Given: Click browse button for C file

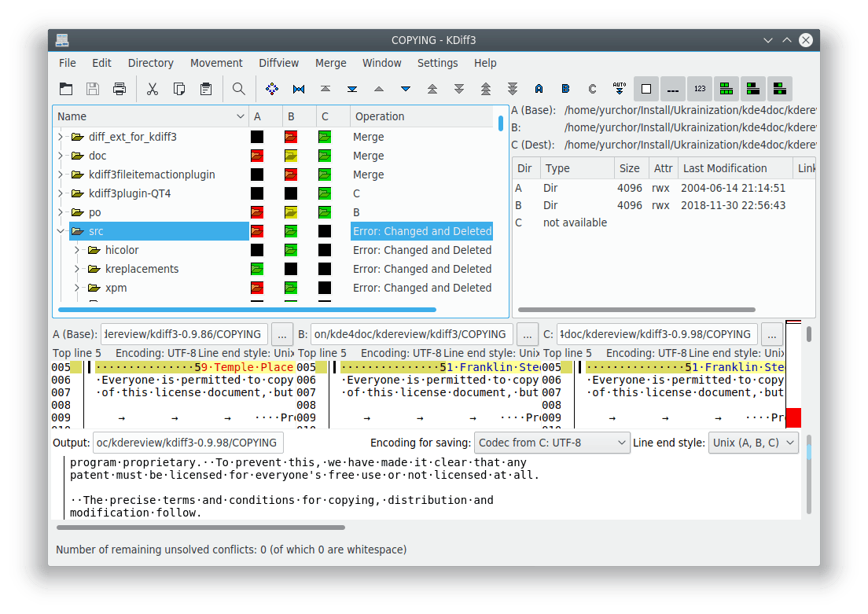Looking at the screenshot, I should click(772, 334).
